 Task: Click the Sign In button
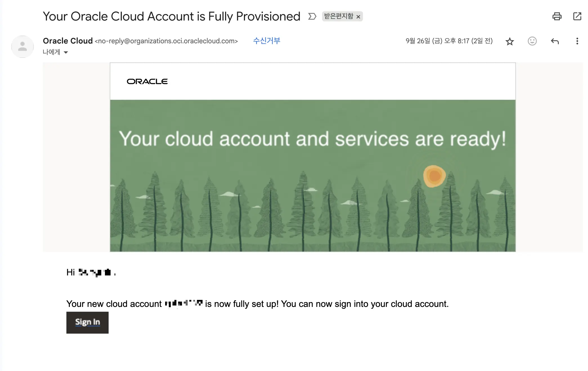(x=87, y=322)
